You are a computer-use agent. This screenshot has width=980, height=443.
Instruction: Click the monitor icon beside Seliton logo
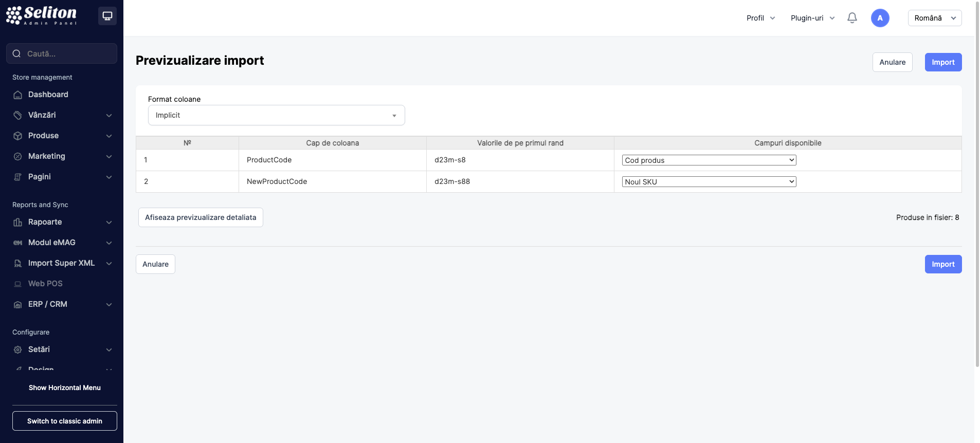click(107, 16)
